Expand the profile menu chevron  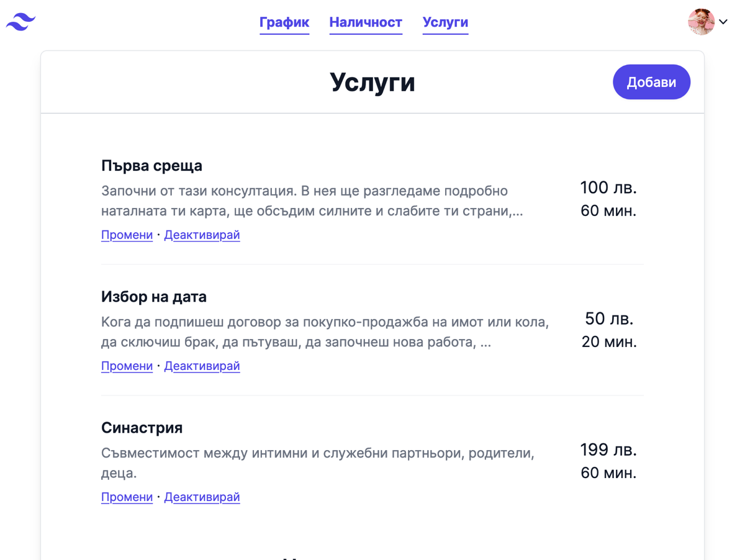pyautogui.click(x=723, y=22)
